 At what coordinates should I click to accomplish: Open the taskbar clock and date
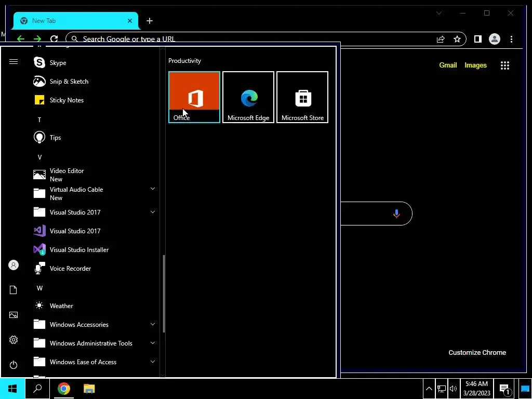pyautogui.click(x=477, y=389)
